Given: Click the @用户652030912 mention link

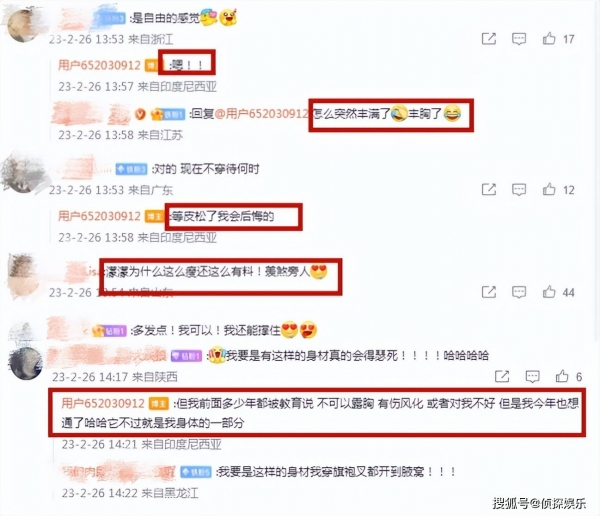Looking at the screenshot, I should [261, 114].
